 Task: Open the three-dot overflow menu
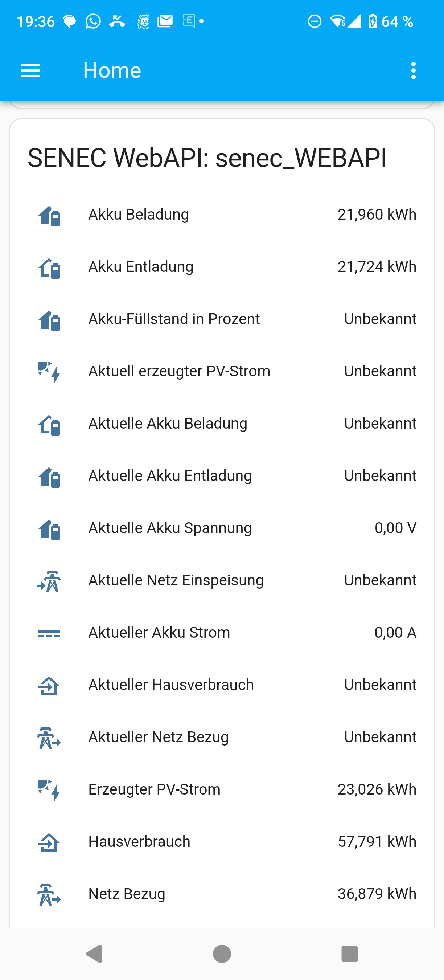413,71
